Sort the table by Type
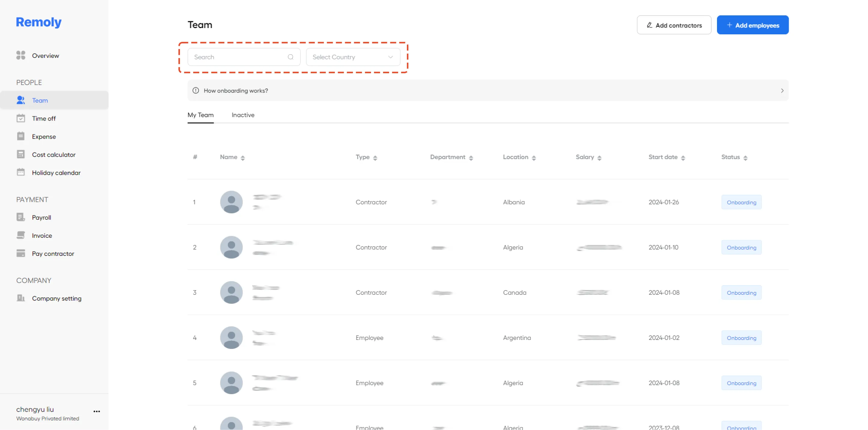This screenshot has width=868, height=430. click(x=375, y=158)
